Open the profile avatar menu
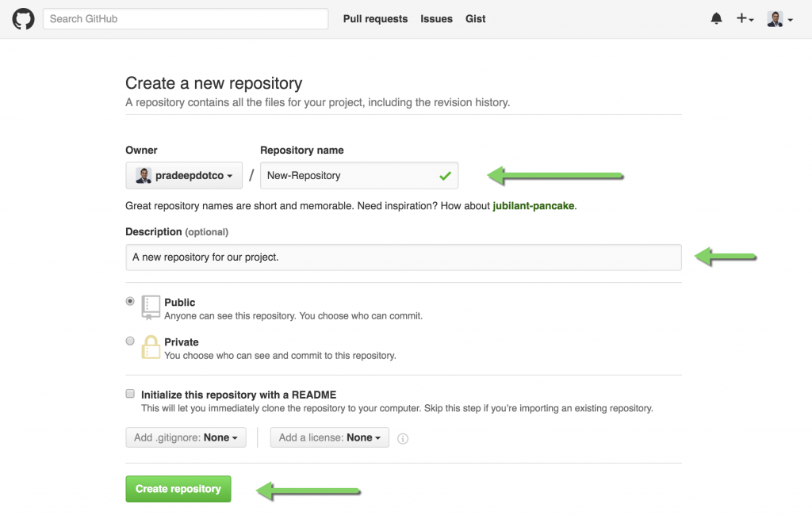This screenshot has height=519, width=812. coord(775,18)
